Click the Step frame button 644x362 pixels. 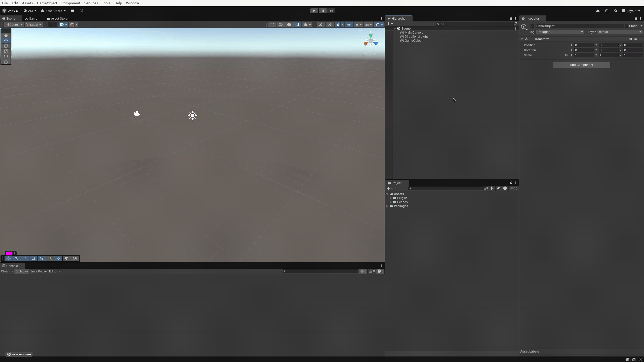pos(331,11)
